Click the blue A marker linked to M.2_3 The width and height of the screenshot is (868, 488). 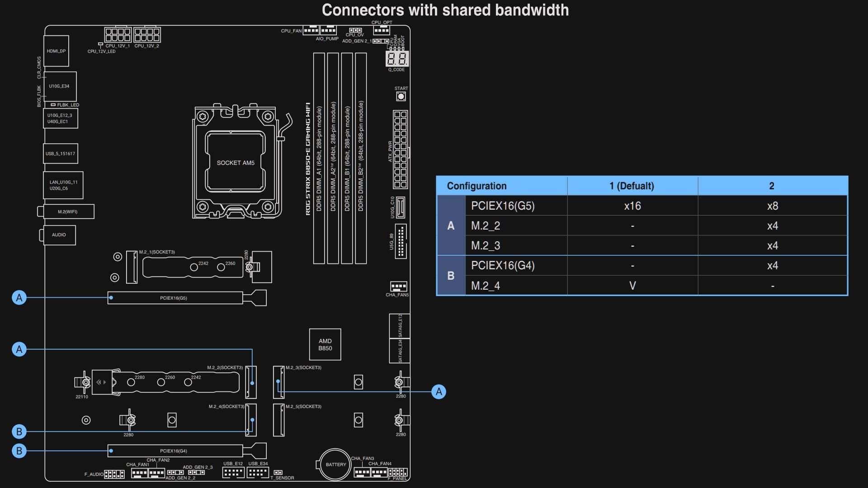(439, 392)
